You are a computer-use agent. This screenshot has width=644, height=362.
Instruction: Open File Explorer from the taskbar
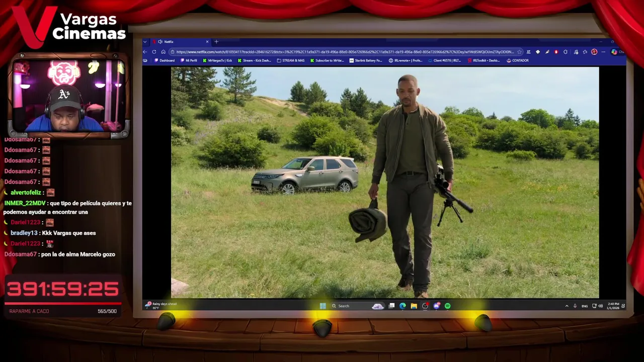[x=414, y=306]
